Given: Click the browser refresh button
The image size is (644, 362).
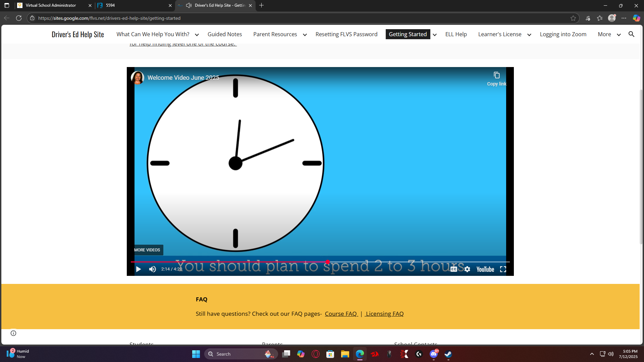Looking at the screenshot, I should coord(19,18).
